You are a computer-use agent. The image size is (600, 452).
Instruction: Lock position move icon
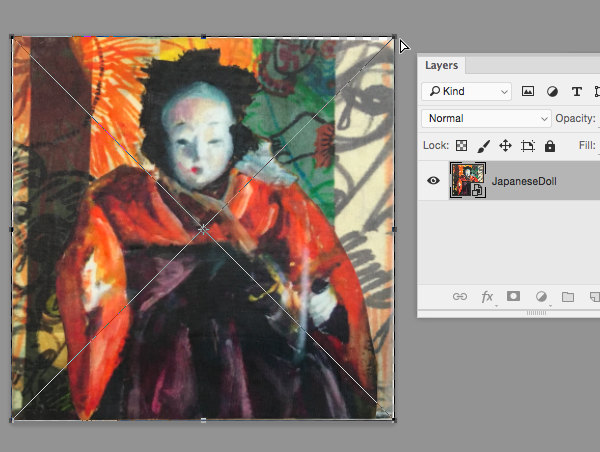click(x=505, y=146)
